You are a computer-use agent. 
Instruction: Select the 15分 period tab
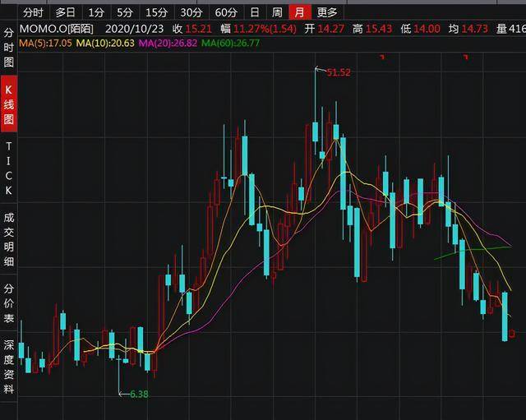[155, 12]
